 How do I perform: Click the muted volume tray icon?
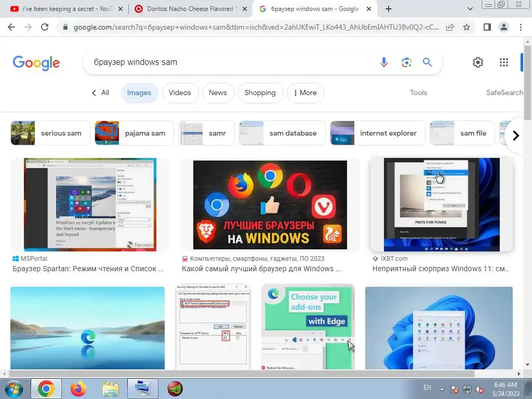point(480,389)
